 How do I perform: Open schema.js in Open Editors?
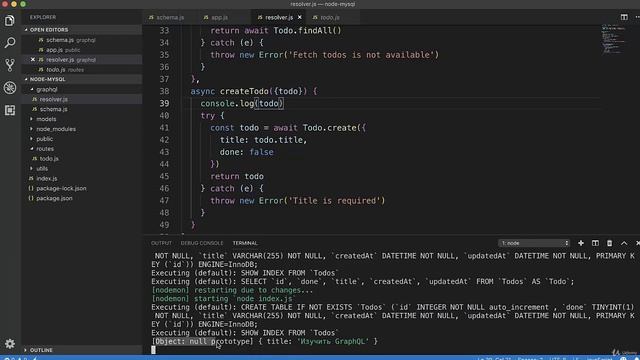point(82,40)
